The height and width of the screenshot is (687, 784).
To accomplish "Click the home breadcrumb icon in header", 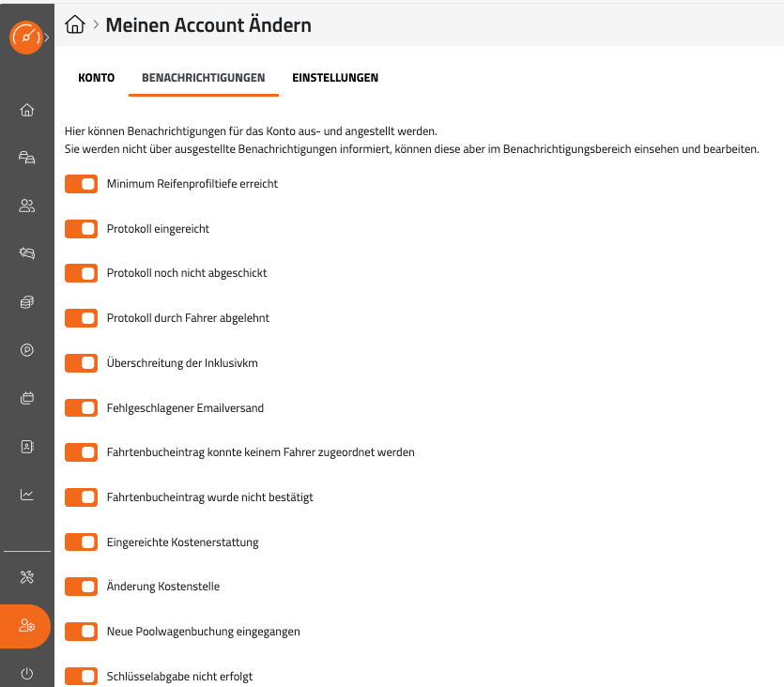I will coord(75,25).
